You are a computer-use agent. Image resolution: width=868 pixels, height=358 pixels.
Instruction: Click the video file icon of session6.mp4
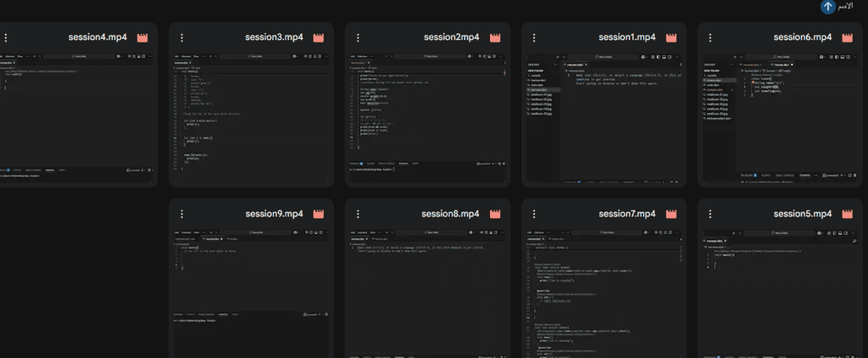[848, 37]
